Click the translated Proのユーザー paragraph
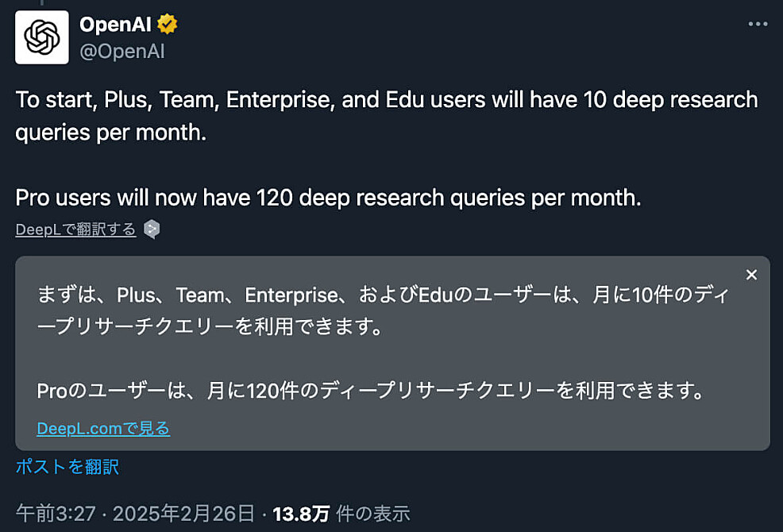Viewport: 783px width, 532px height. point(370,391)
